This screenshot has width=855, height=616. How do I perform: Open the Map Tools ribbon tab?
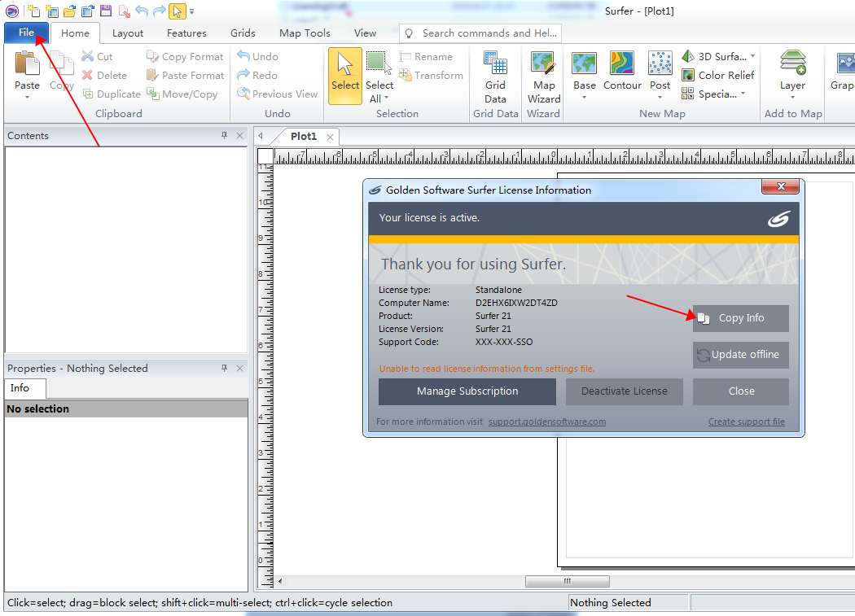tap(304, 33)
